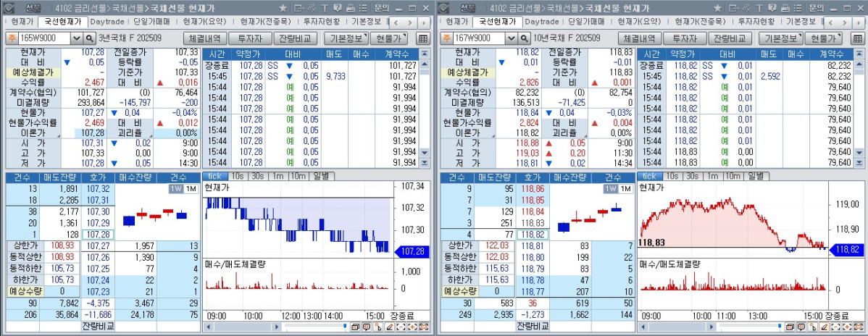
Task: Click grid layout icon in left window toolbar
Action: pyautogui.click(x=423, y=38)
